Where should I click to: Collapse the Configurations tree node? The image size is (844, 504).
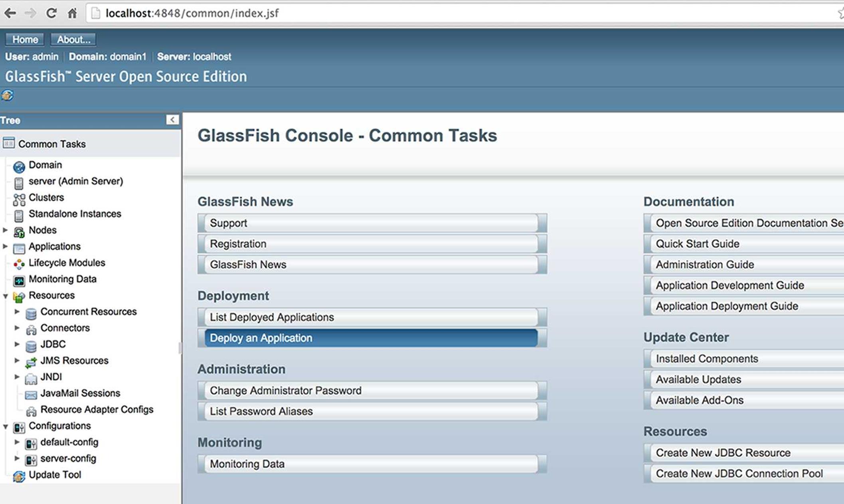point(5,427)
